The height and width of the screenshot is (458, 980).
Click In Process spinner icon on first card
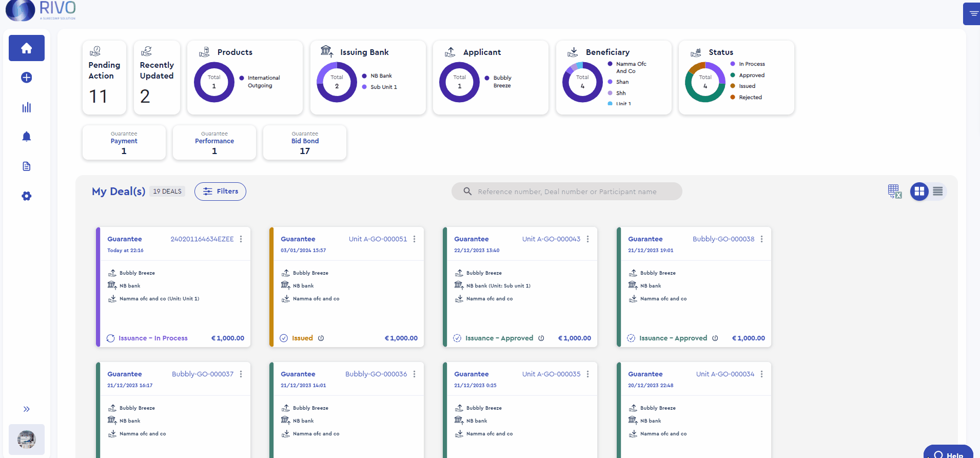pyautogui.click(x=110, y=338)
